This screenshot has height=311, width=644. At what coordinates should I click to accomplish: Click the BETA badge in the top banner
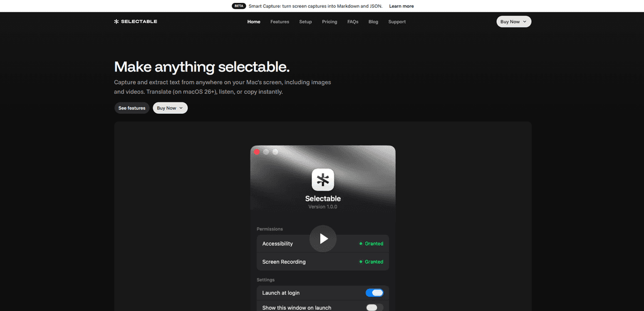point(239,6)
